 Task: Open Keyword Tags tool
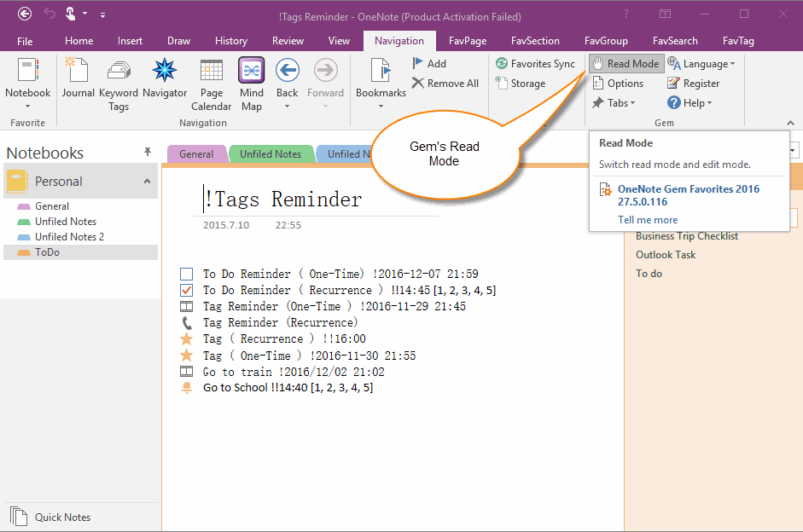[x=119, y=84]
